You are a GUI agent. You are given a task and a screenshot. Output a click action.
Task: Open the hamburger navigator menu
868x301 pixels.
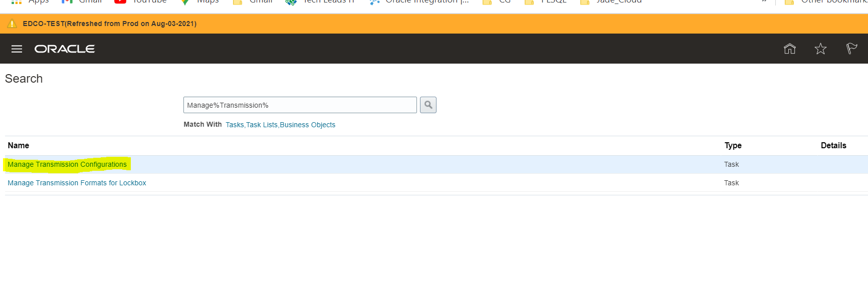(x=17, y=49)
